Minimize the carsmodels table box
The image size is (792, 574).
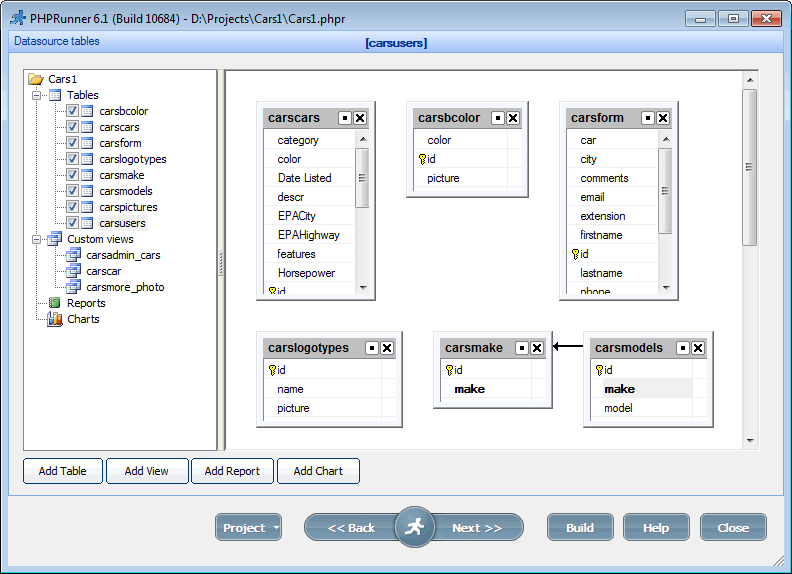tap(683, 348)
